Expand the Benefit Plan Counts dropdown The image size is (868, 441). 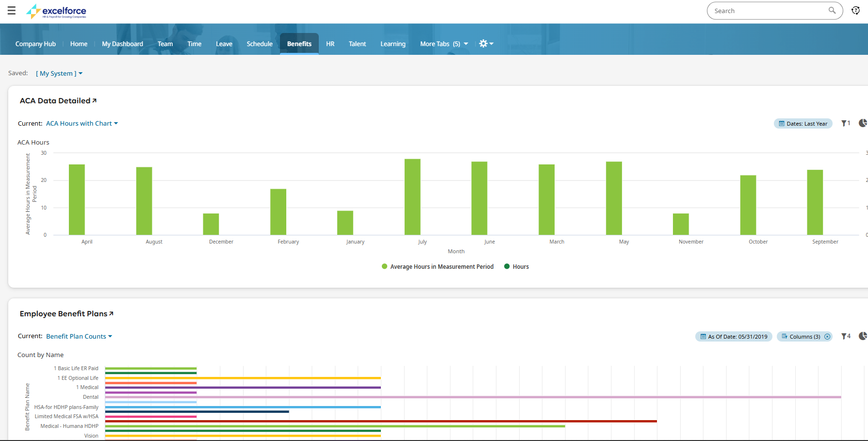[x=79, y=336]
